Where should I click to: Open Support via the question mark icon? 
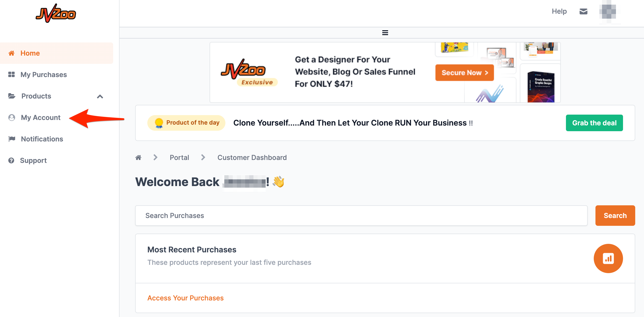pyautogui.click(x=11, y=160)
